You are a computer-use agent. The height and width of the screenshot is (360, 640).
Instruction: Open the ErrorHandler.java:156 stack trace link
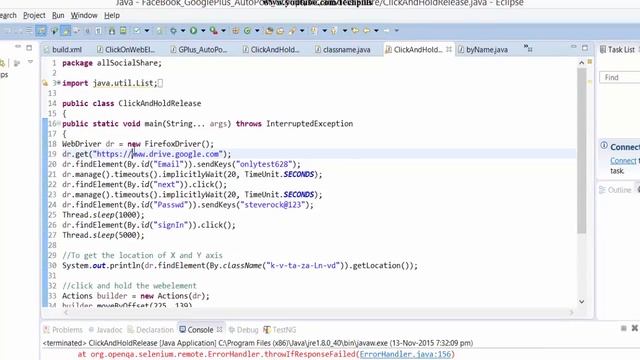405,354
